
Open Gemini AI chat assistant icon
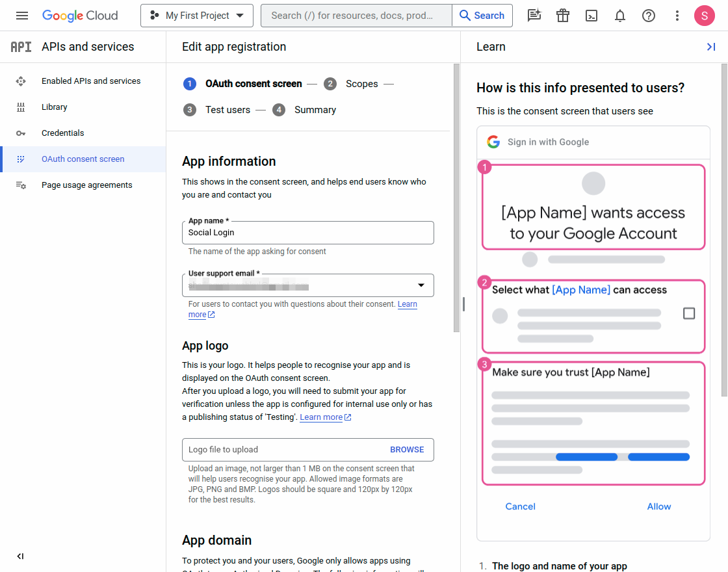[x=534, y=16]
